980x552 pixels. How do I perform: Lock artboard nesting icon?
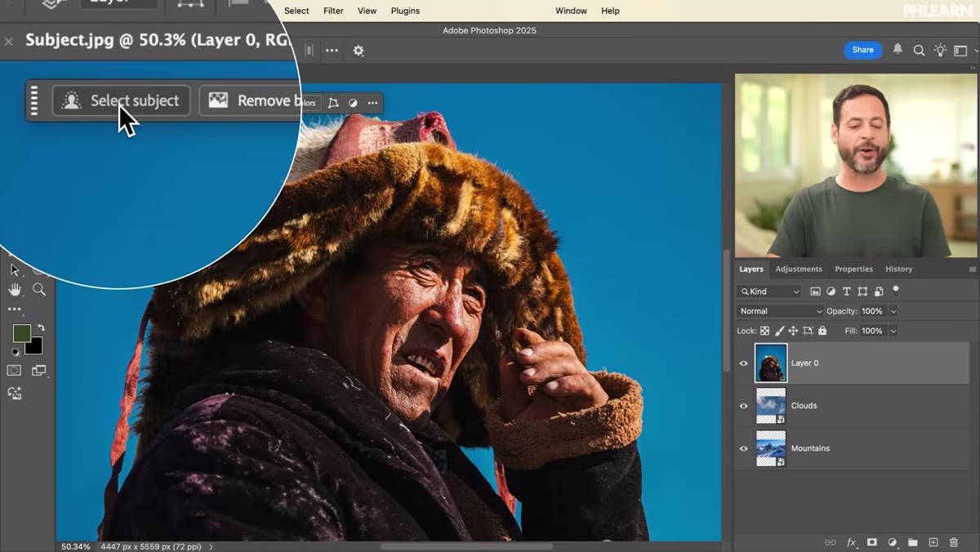(808, 331)
